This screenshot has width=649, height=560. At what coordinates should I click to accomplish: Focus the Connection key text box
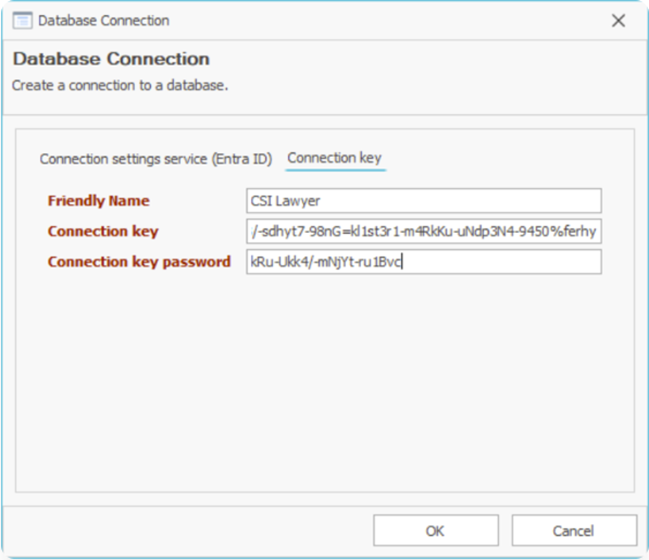[x=423, y=232]
